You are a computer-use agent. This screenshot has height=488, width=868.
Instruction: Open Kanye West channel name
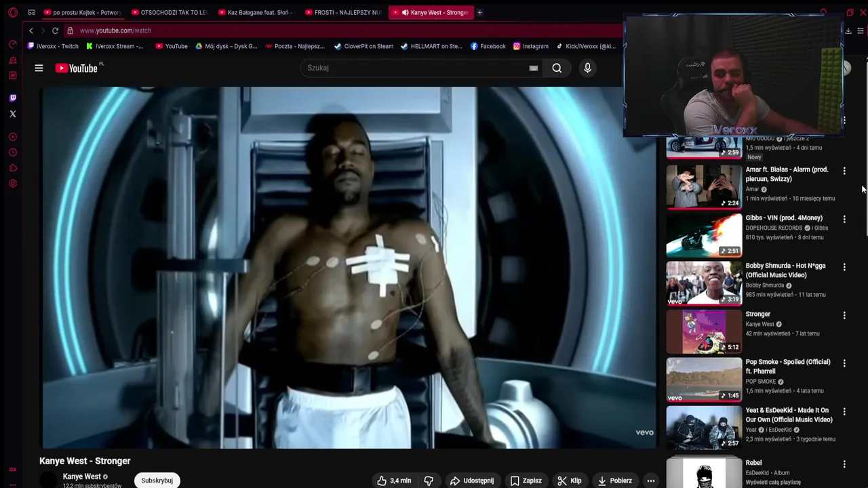coord(81,476)
